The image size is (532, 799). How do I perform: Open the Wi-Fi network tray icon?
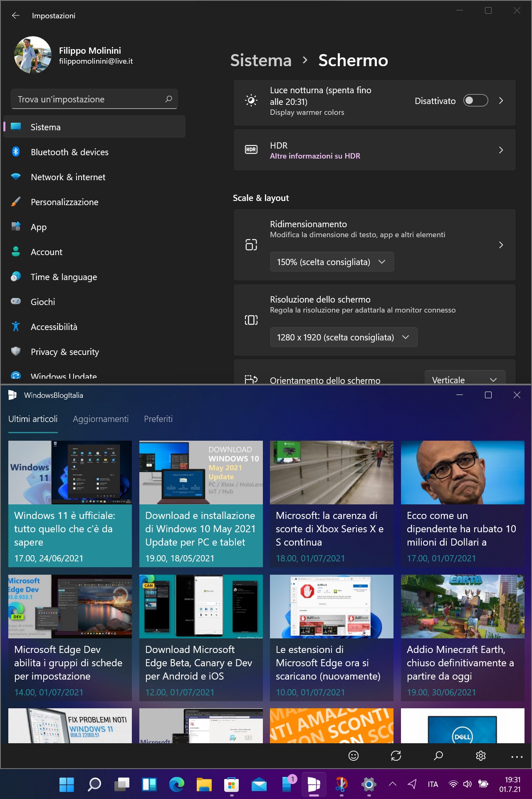coord(453,784)
